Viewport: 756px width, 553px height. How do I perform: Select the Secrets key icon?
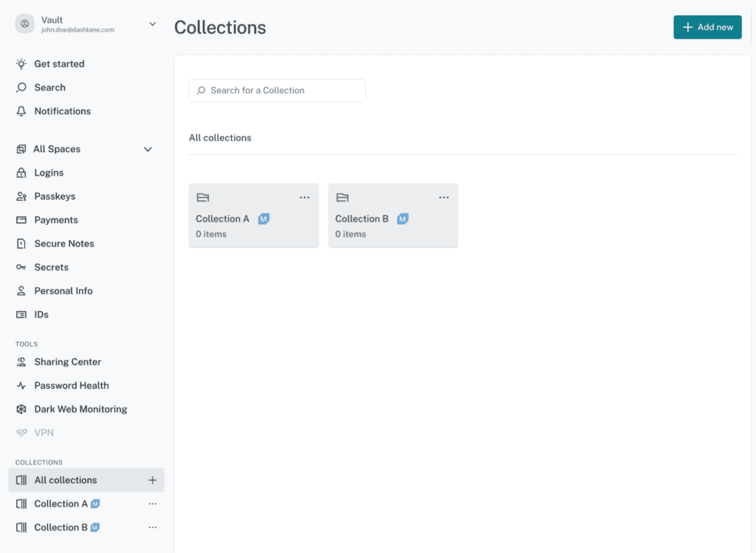(x=22, y=267)
